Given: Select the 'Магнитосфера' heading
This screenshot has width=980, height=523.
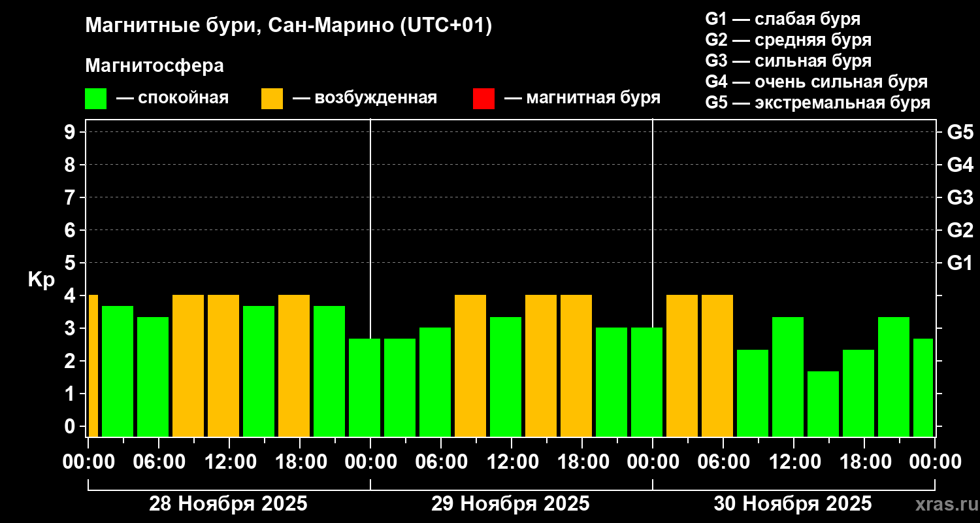Looking at the screenshot, I should tap(154, 65).
